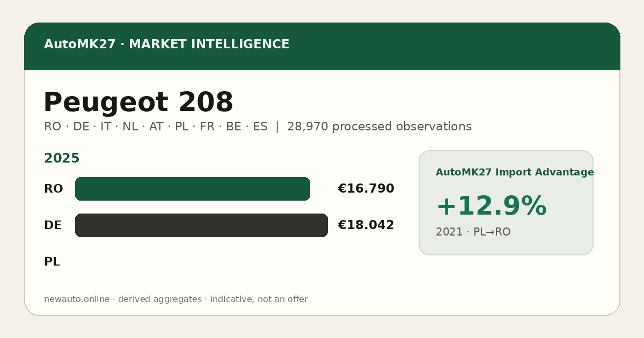Click the DE country label
Screen dimensions: 644x338
pos(53,225)
